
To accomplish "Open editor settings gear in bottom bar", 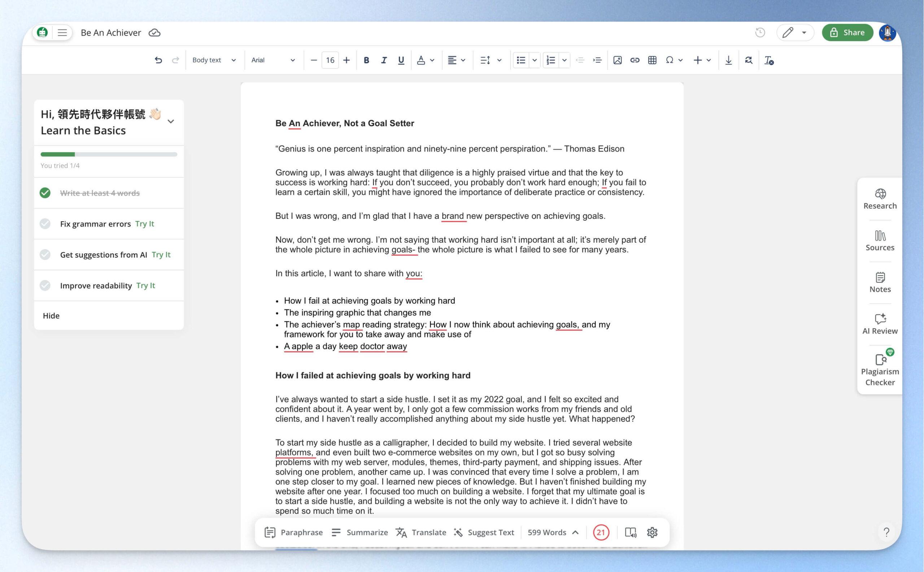I will point(652,532).
